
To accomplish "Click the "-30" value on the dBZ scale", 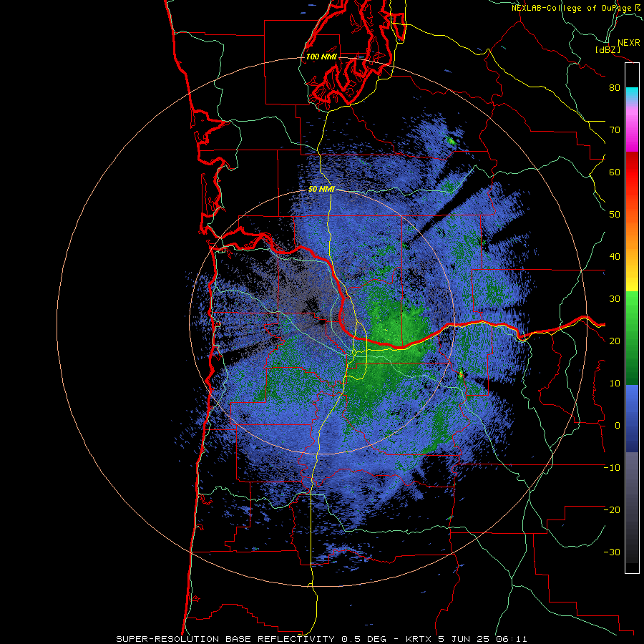I will pos(612,552).
